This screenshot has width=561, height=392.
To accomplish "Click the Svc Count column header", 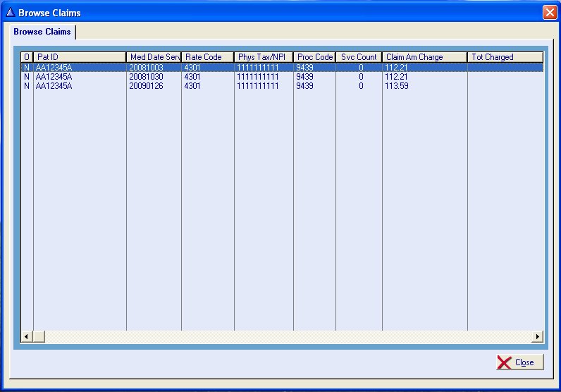I will [x=359, y=57].
